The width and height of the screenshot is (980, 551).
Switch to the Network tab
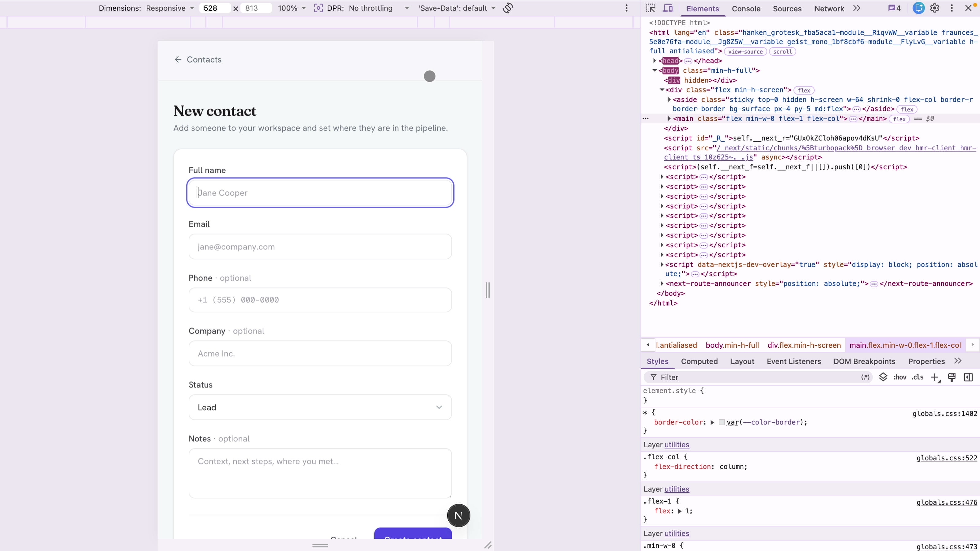[829, 8]
